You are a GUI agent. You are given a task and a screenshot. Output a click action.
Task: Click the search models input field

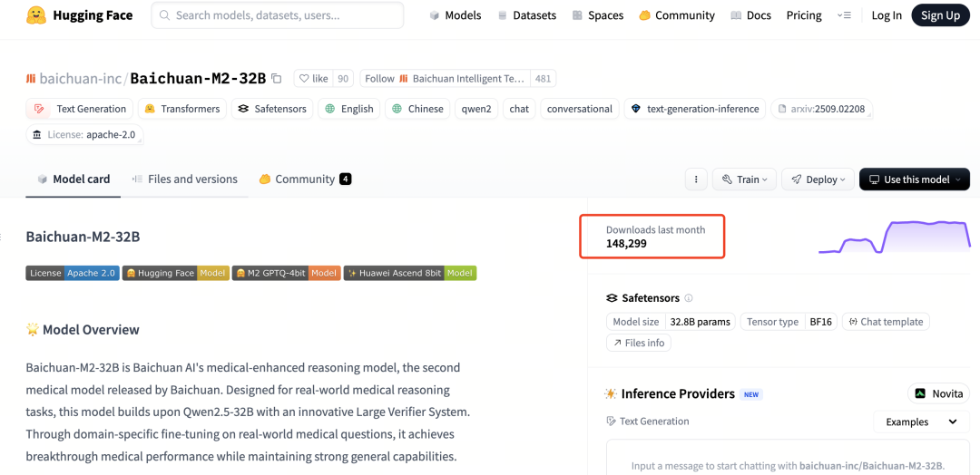click(278, 15)
